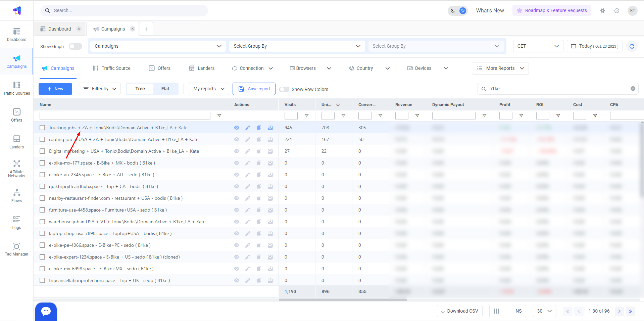Viewport: 644px width, 321px height.
Task: Focus the top Search field
Action: click(x=124, y=11)
